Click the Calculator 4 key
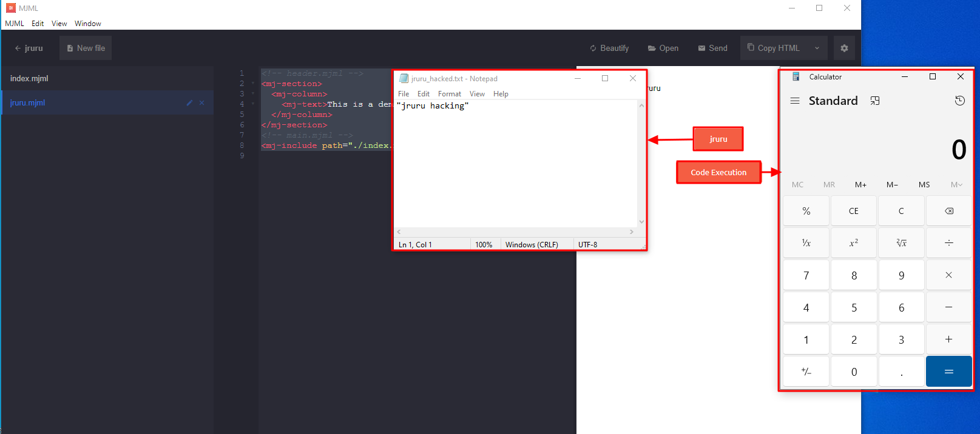The width and height of the screenshot is (980, 434). (x=806, y=307)
